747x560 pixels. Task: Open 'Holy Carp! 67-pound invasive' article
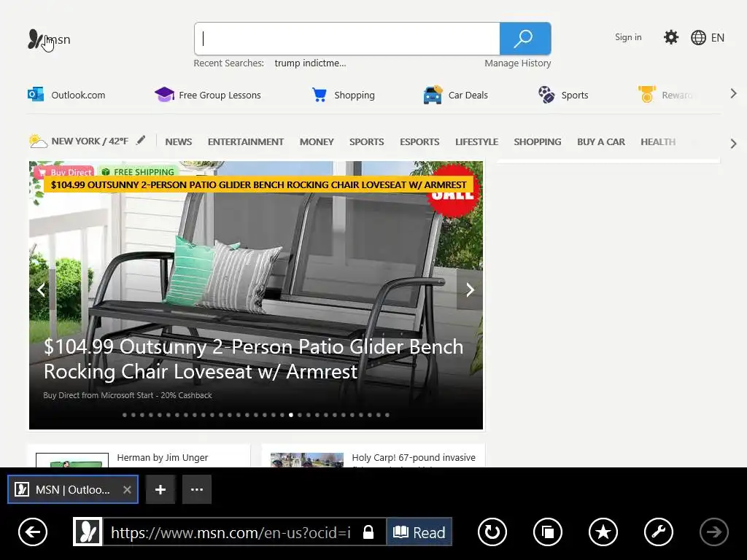[414, 458]
